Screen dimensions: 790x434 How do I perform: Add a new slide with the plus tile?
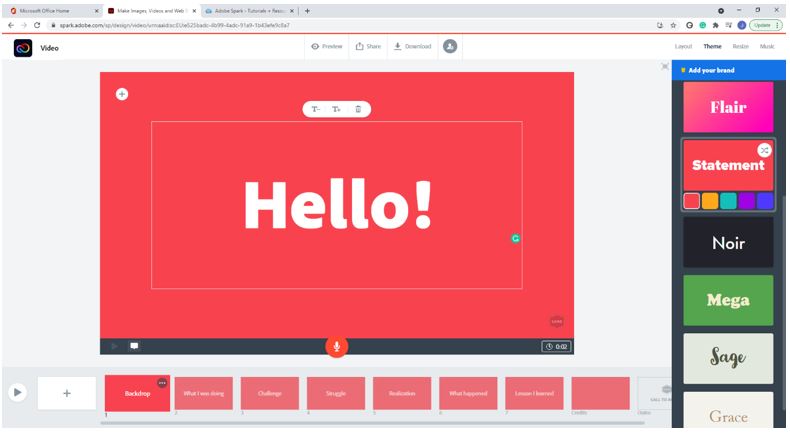tap(67, 393)
